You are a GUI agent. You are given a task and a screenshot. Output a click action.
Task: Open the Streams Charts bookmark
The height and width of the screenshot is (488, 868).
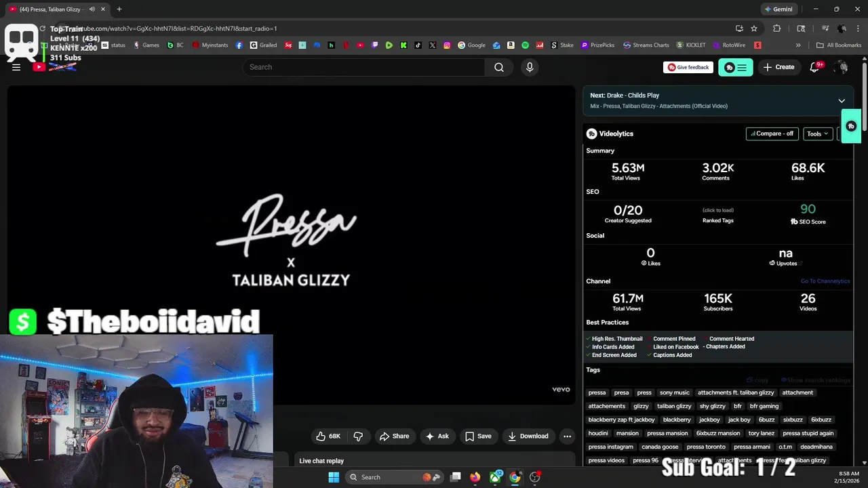(x=646, y=45)
